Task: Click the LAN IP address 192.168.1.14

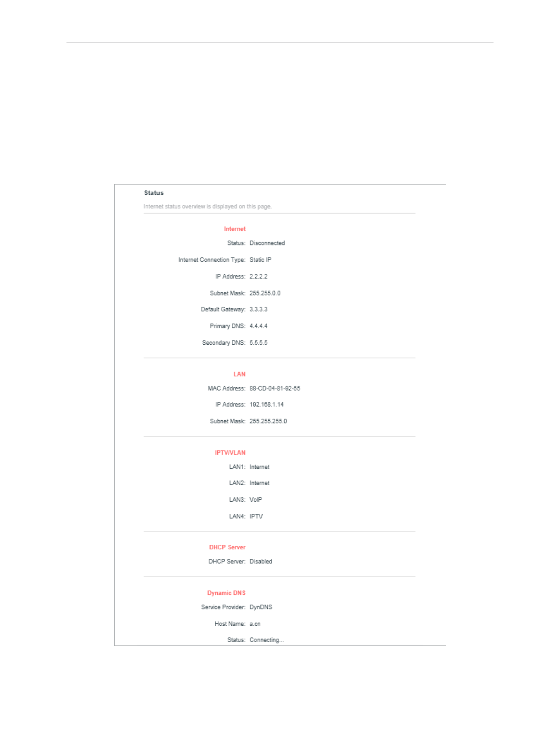Action: [x=266, y=405]
